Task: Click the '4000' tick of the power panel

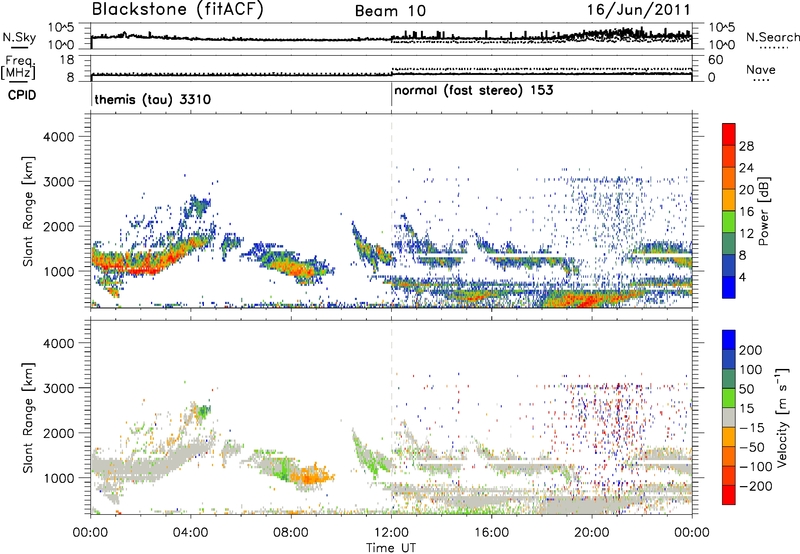Action: click(58, 137)
